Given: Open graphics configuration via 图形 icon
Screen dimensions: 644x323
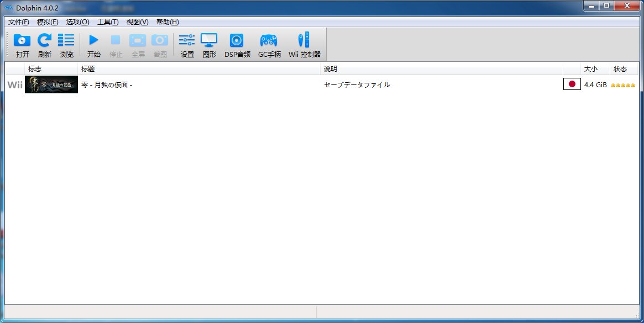Looking at the screenshot, I should point(209,44).
